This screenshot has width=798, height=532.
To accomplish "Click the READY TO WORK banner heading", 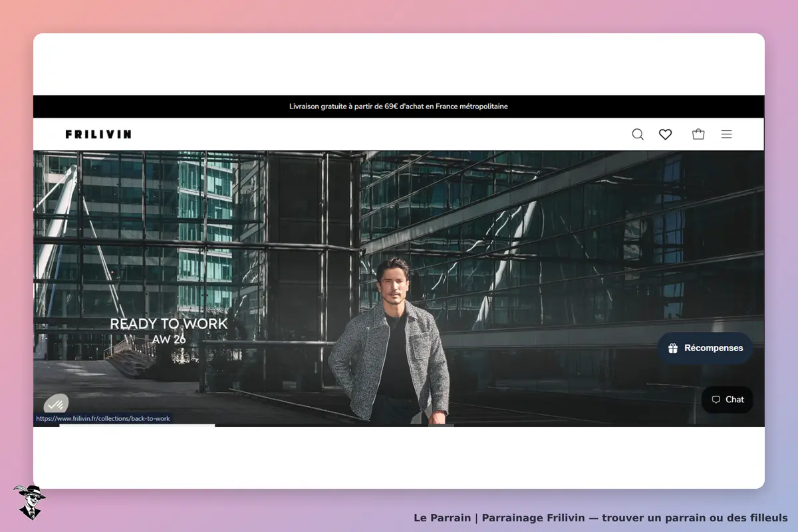I will pyautogui.click(x=169, y=324).
